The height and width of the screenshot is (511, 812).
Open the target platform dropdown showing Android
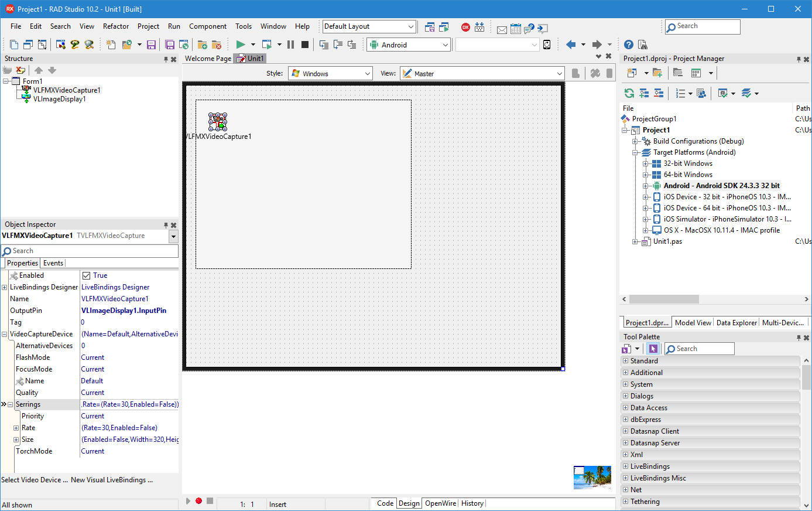pos(445,44)
